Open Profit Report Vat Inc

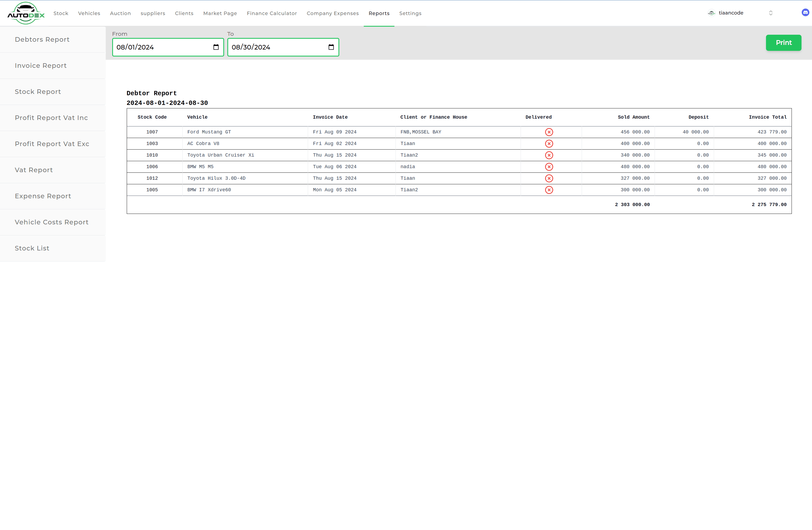tap(53, 118)
